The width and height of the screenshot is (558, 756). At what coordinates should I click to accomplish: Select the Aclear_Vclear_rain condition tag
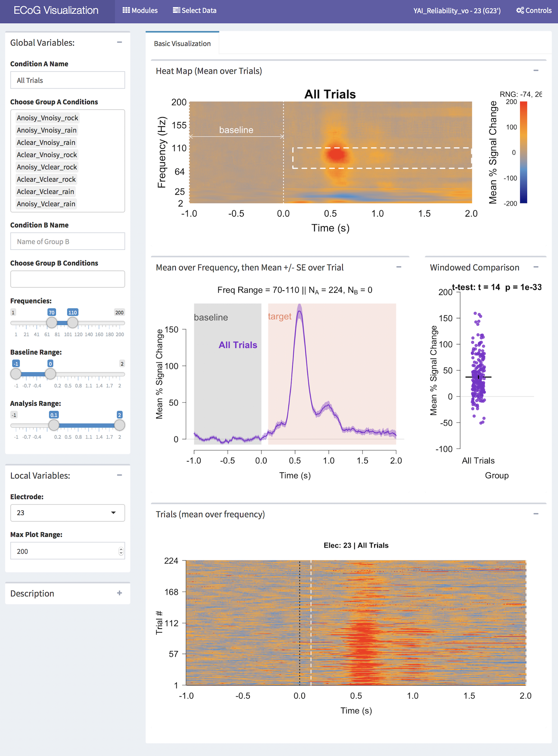click(45, 192)
